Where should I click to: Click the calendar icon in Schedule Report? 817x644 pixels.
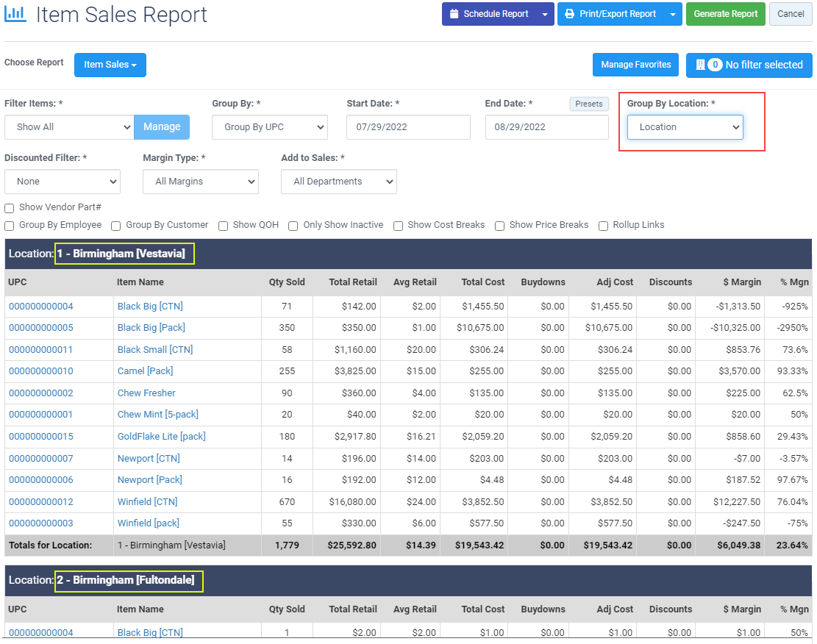[454, 14]
